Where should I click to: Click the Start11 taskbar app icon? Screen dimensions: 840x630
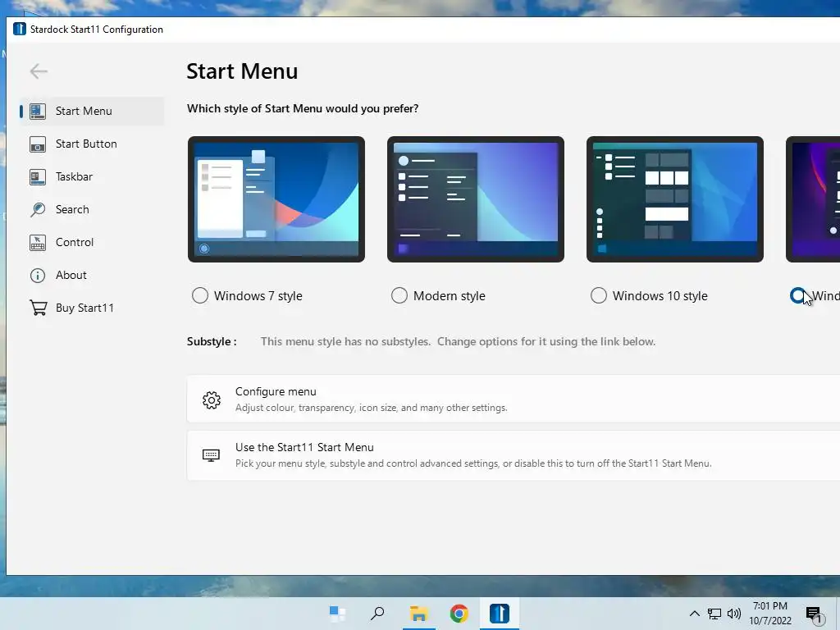[x=500, y=614]
